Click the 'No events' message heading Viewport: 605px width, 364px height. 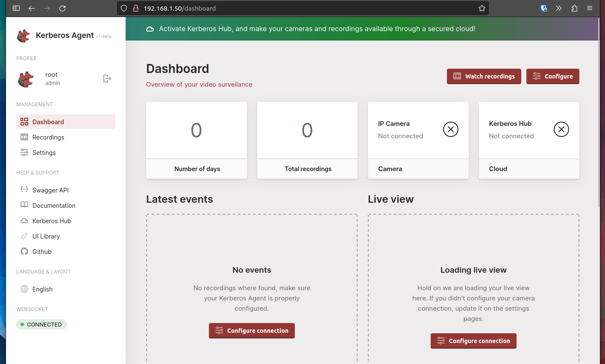[x=252, y=270]
